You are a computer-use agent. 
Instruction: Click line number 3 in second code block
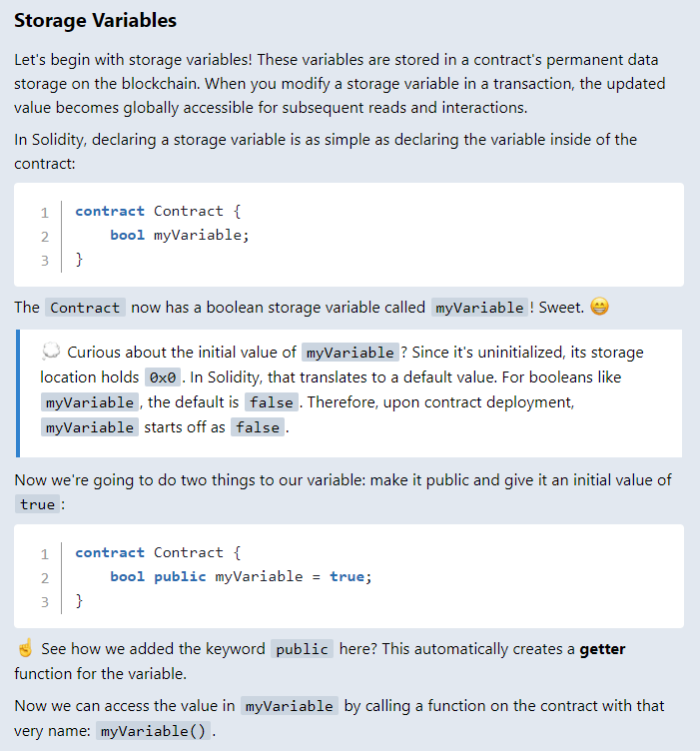tap(45, 601)
